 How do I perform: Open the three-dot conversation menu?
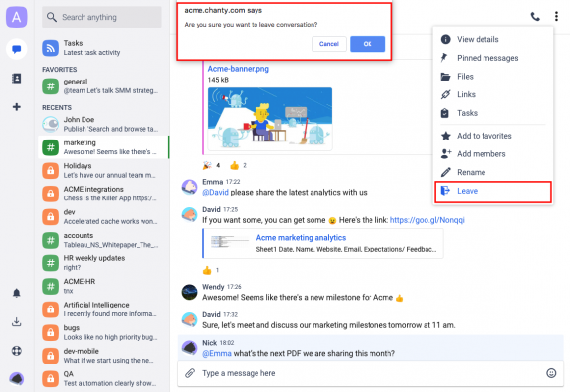point(556,17)
